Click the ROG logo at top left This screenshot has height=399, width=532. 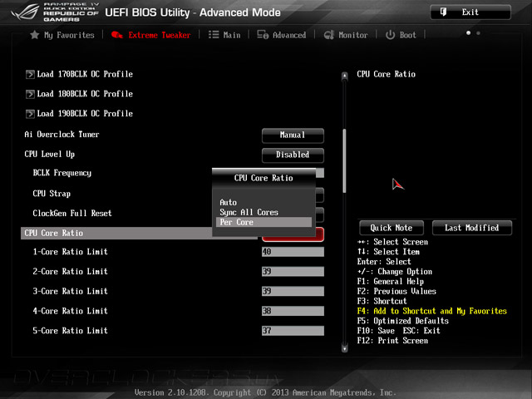(x=25, y=12)
